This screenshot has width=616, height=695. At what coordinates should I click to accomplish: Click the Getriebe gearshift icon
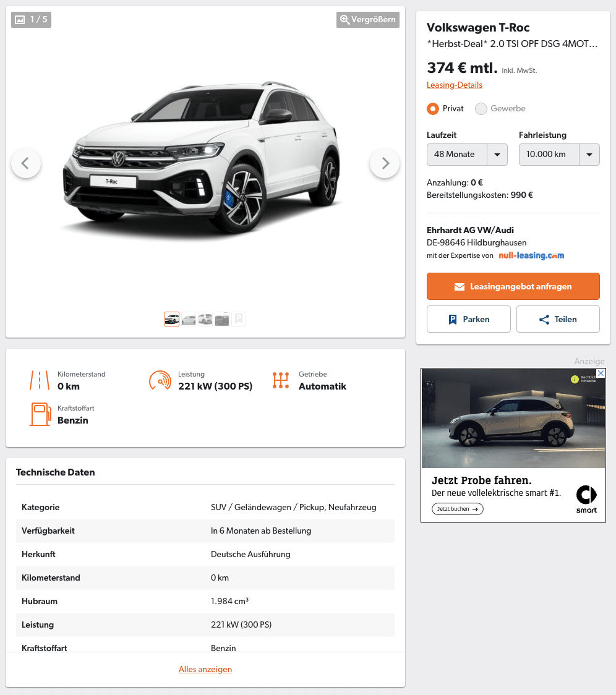click(281, 380)
